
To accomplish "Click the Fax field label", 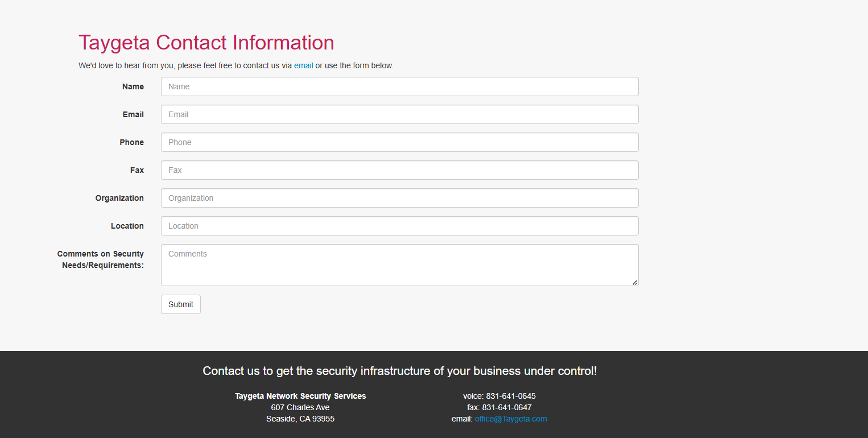I will tap(137, 170).
